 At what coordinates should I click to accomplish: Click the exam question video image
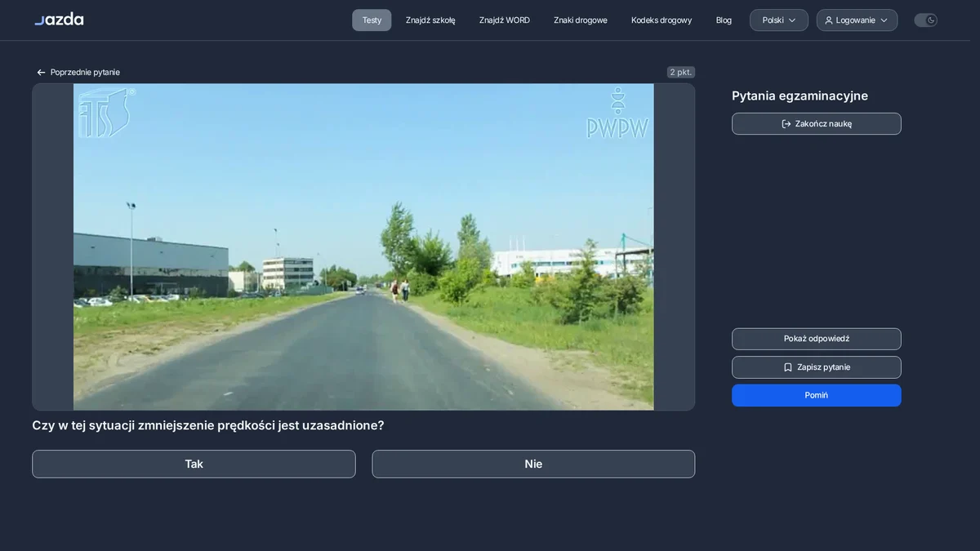[363, 247]
